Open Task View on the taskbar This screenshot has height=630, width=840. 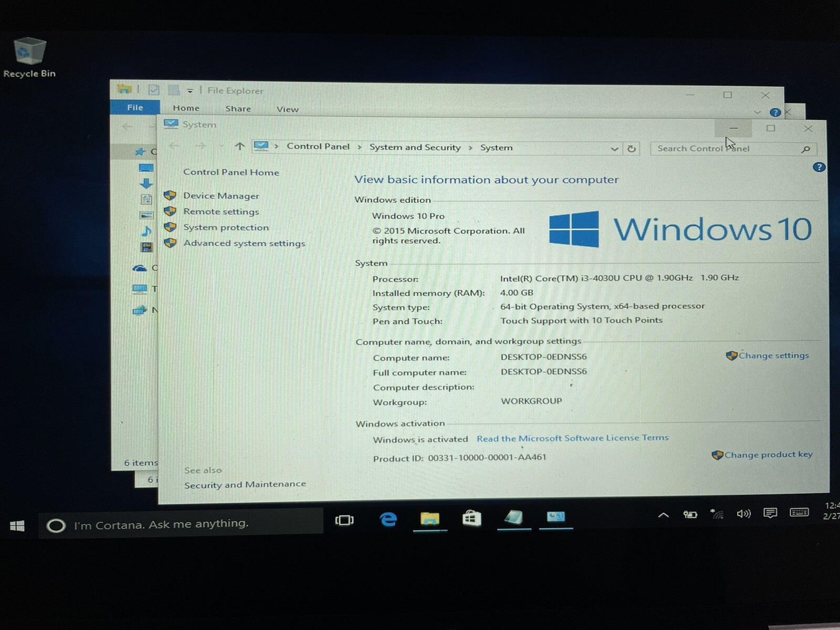tap(344, 520)
